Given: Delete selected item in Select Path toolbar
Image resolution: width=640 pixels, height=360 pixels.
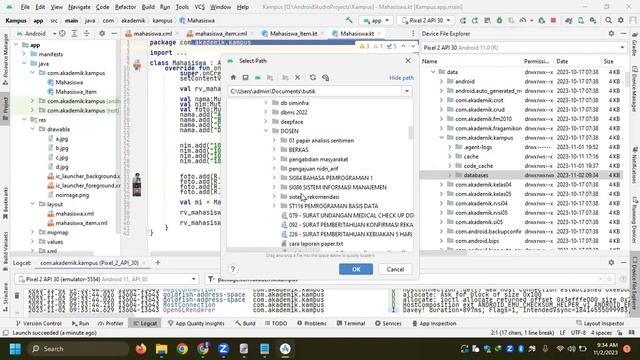Looking at the screenshot, I should tap(298, 78).
